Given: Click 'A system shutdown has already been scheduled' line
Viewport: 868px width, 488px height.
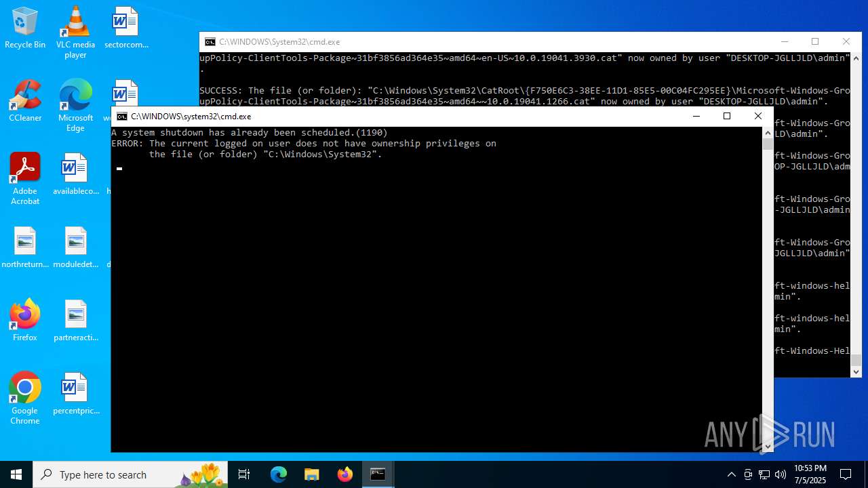Looking at the screenshot, I should (x=250, y=133).
